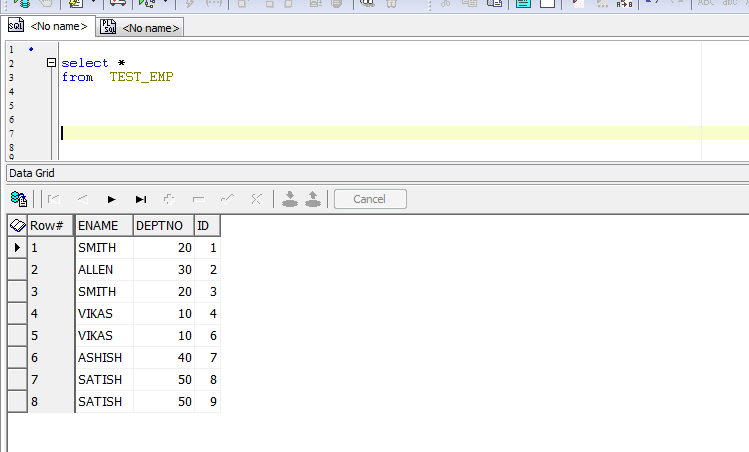Image resolution: width=749 pixels, height=452 pixels.
Task: Switch to the PL/SQL <No name> tab
Action: pyautogui.click(x=141, y=27)
